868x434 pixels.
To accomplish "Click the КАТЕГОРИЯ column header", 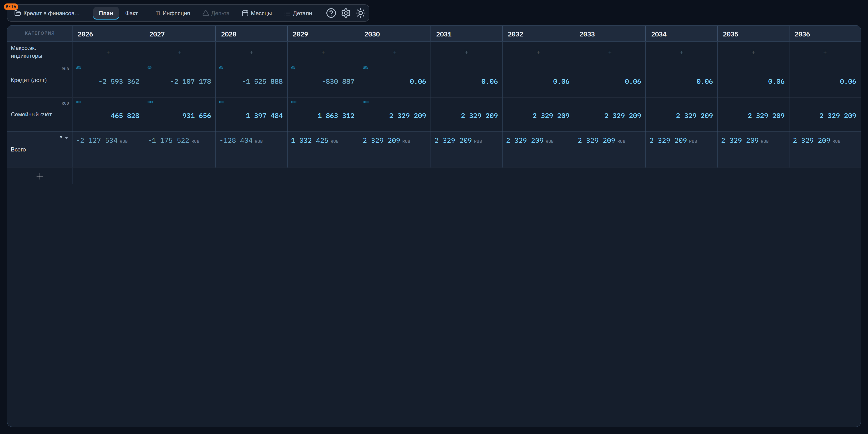I will pyautogui.click(x=40, y=33).
